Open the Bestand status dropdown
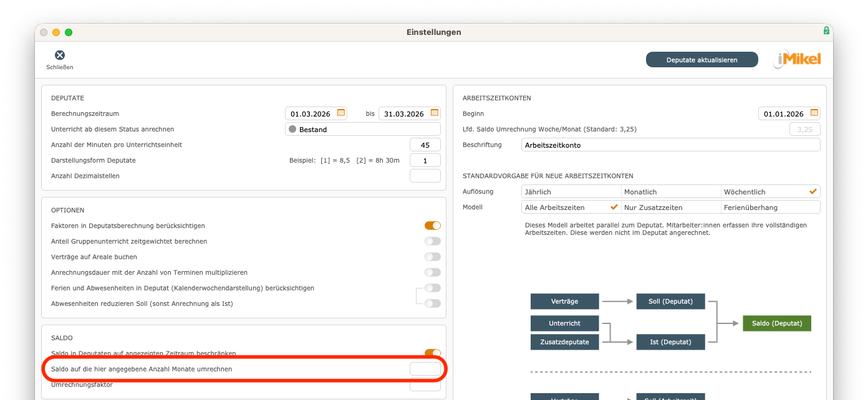The height and width of the screenshot is (400, 868). tap(362, 130)
